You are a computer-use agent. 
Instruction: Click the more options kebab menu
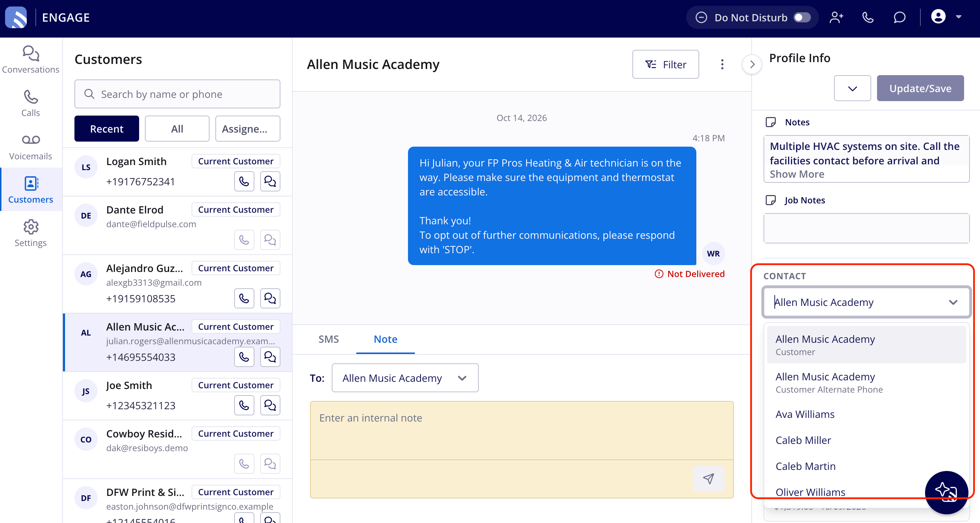(722, 64)
